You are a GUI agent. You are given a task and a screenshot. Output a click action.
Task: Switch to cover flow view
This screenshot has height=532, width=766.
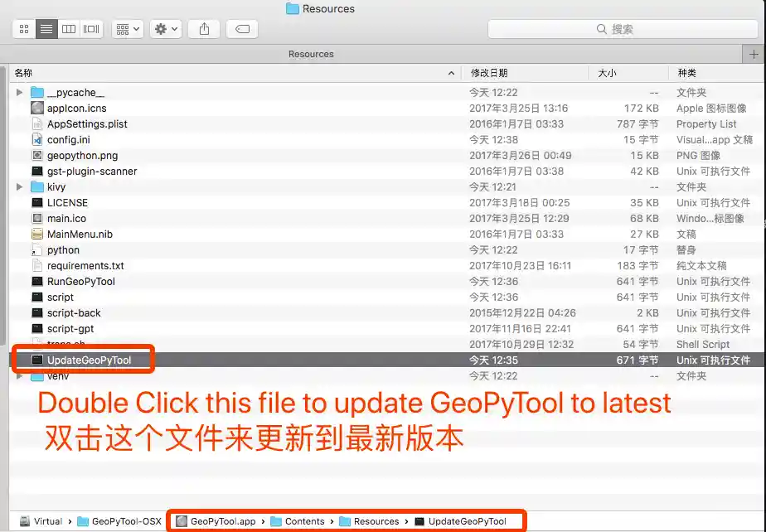tap(91, 29)
